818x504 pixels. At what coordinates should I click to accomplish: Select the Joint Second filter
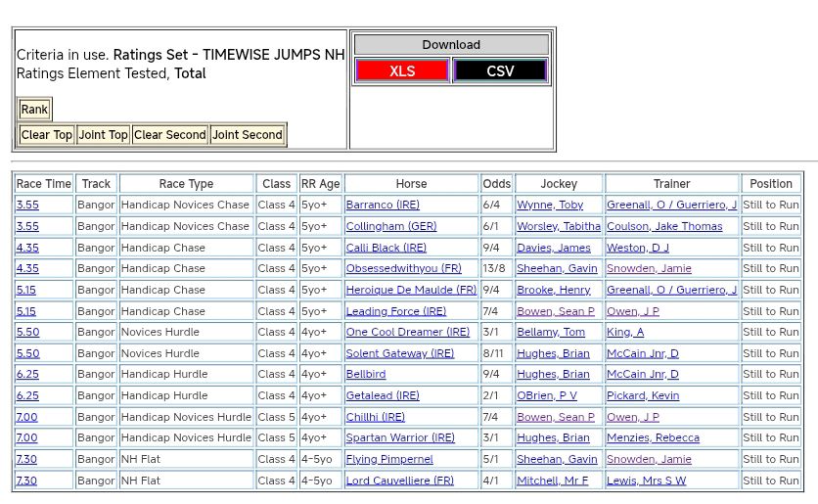(x=248, y=135)
